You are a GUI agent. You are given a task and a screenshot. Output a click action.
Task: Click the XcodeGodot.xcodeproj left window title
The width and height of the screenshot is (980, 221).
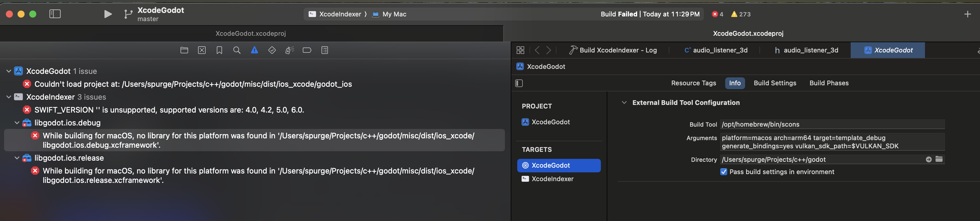point(251,33)
